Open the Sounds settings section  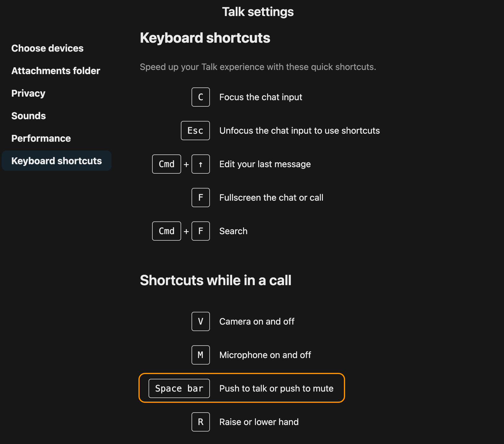pos(29,116)
